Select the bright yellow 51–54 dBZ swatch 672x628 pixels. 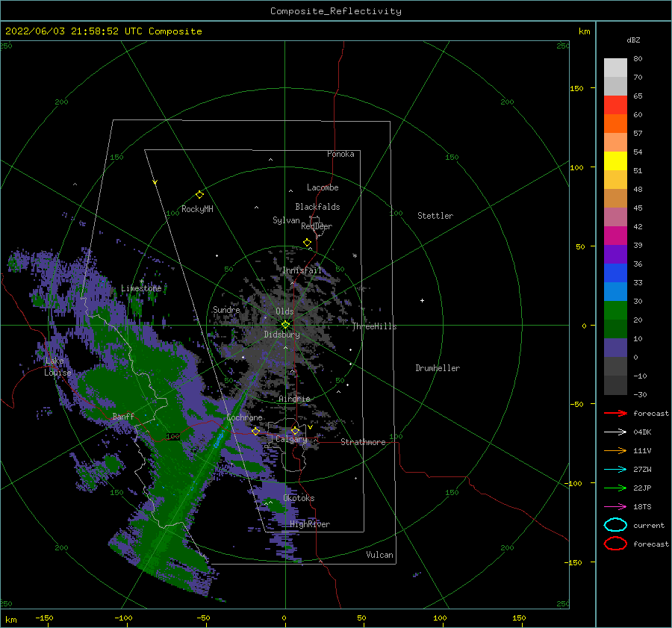click(615, 161)
